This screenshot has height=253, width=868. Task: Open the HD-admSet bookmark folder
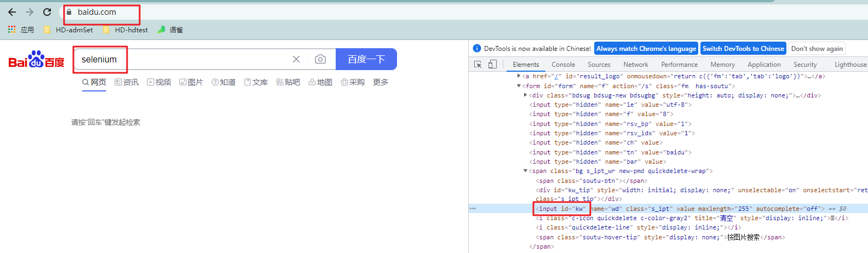pyautogui.click(x=68, y=30)
